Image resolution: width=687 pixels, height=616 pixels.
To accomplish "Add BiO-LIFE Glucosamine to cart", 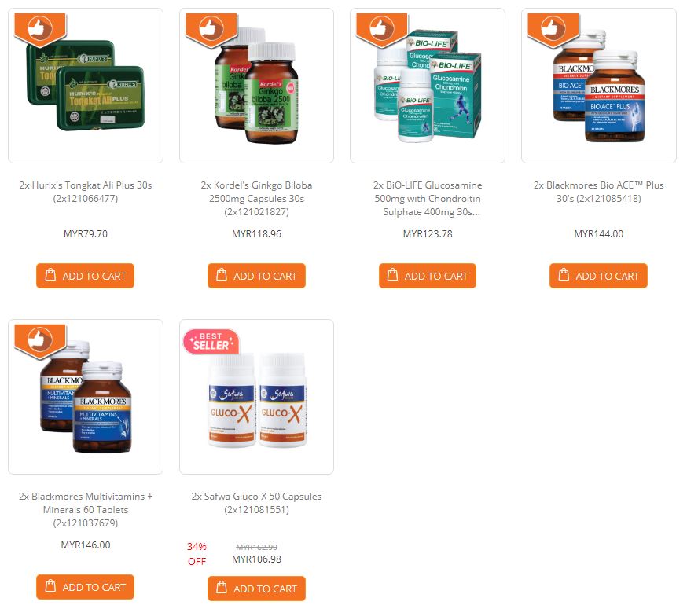I will point(427,276).
